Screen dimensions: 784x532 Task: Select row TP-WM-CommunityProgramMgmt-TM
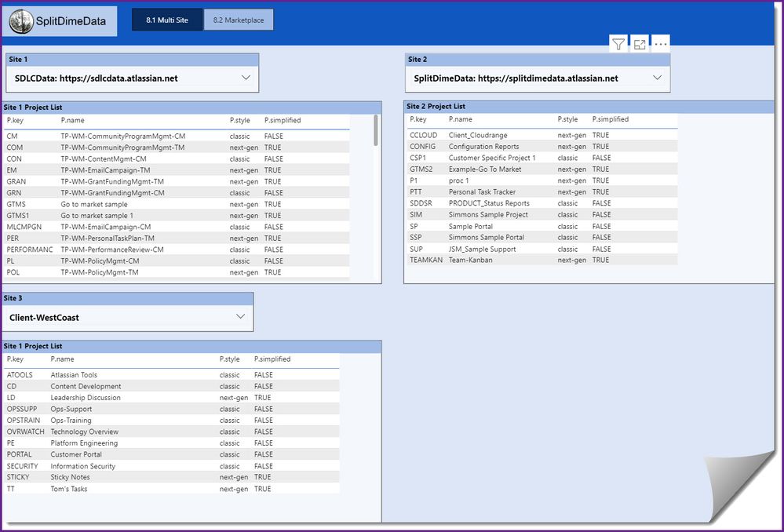[177, 148]
